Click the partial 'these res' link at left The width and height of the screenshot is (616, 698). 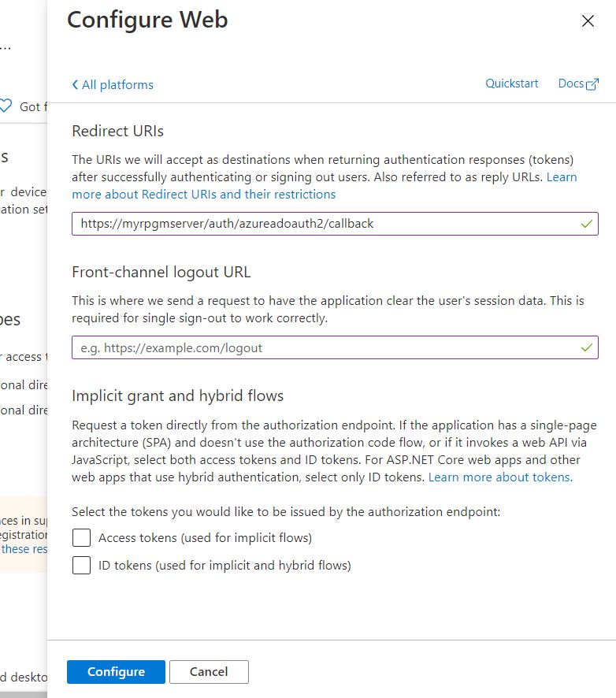pyautogui.click(x=25, y=549)
